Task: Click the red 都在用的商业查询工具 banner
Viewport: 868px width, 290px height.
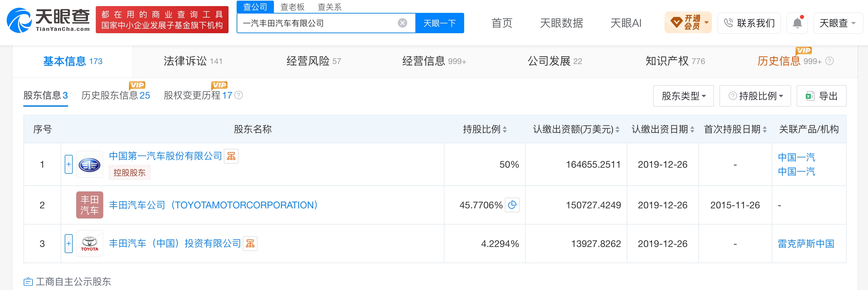Action: (162, 20)
